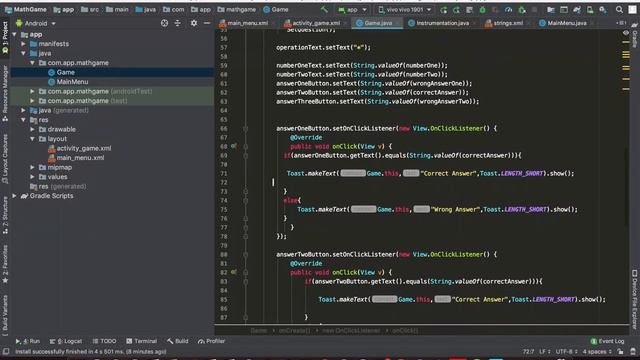Image resolution: width=640 pixels, height=360 pixels.
Task: Toggle the Resource Manager side tab
Action: point(5,93)
